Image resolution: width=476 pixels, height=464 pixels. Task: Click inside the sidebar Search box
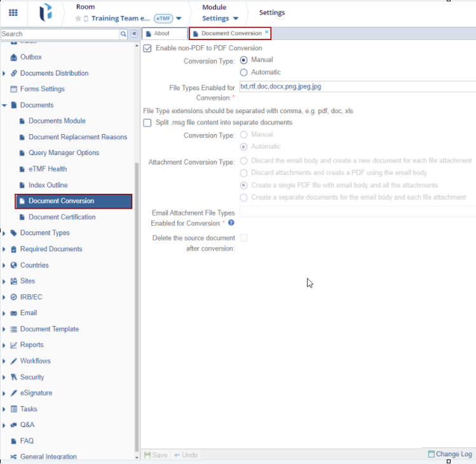coord(59,34)
